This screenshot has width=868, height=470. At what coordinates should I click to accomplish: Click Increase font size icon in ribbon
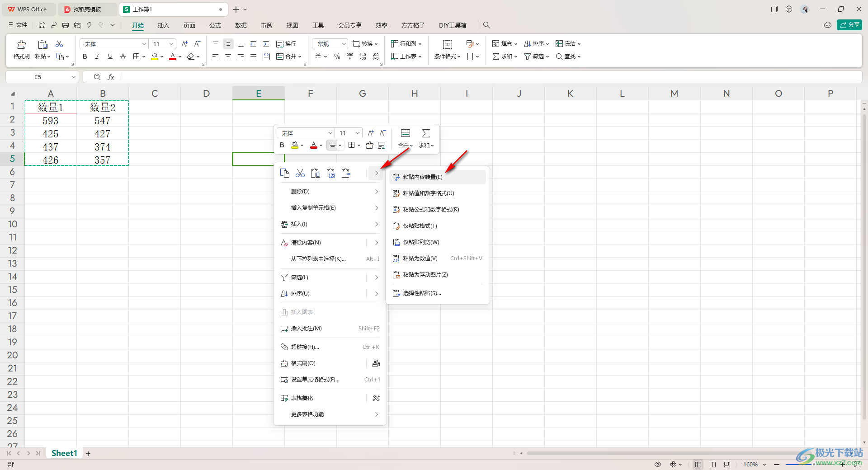(x=184, y=44)
